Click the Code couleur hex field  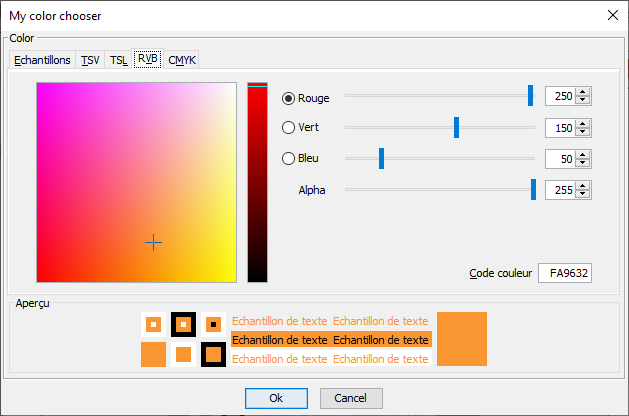point(565,274)
